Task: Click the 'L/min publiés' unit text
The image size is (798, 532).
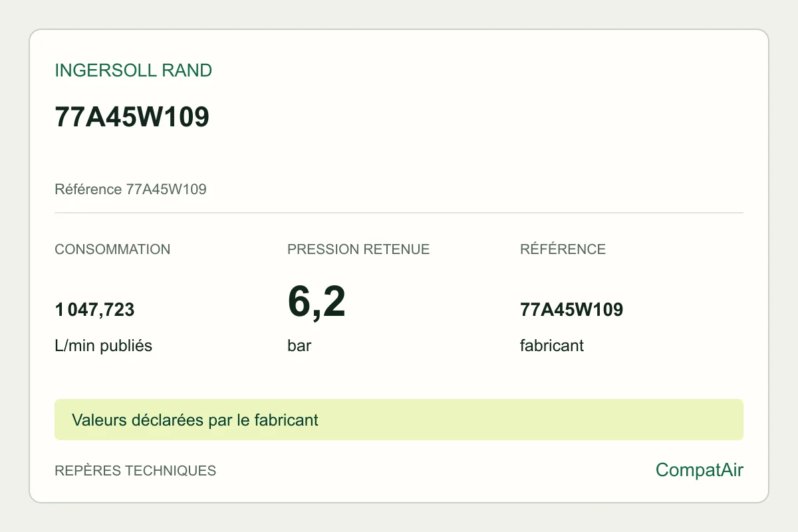Action: (x=103, y=346)
